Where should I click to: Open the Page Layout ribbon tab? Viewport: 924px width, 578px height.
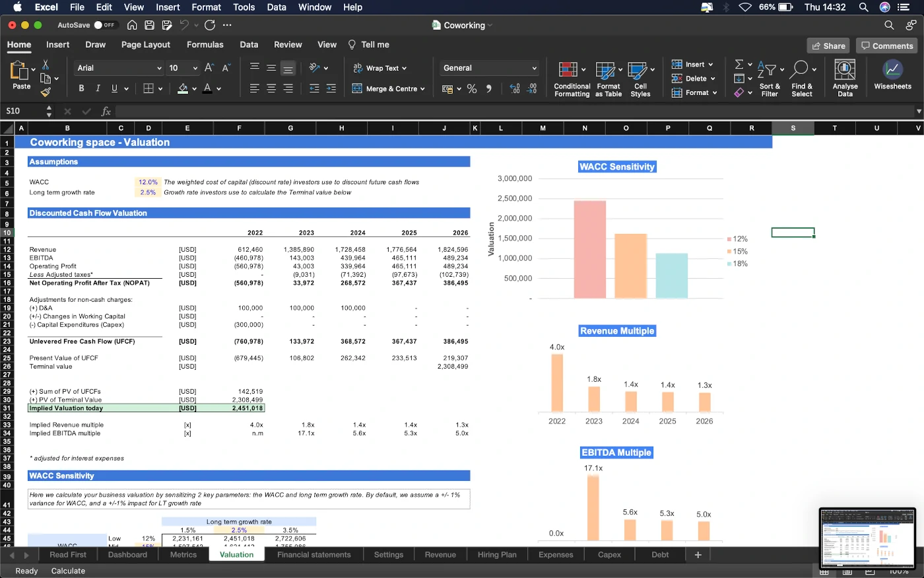coord(146,44)
